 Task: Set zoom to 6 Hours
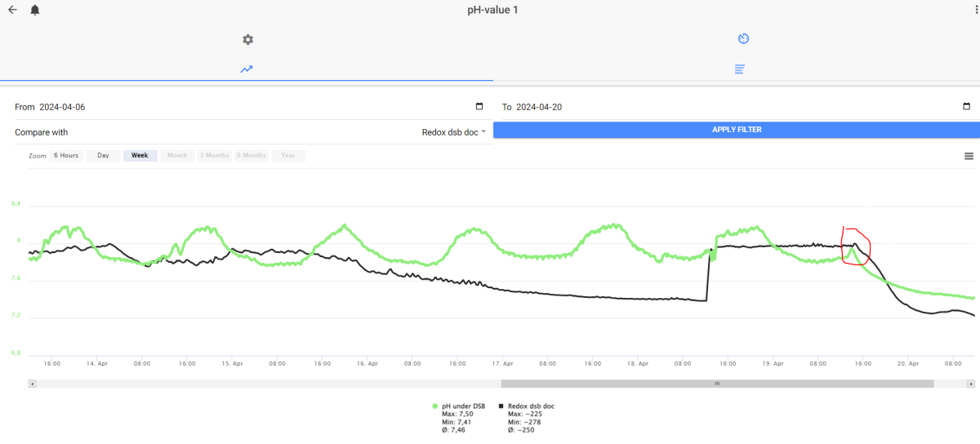[x=66, y=155]
